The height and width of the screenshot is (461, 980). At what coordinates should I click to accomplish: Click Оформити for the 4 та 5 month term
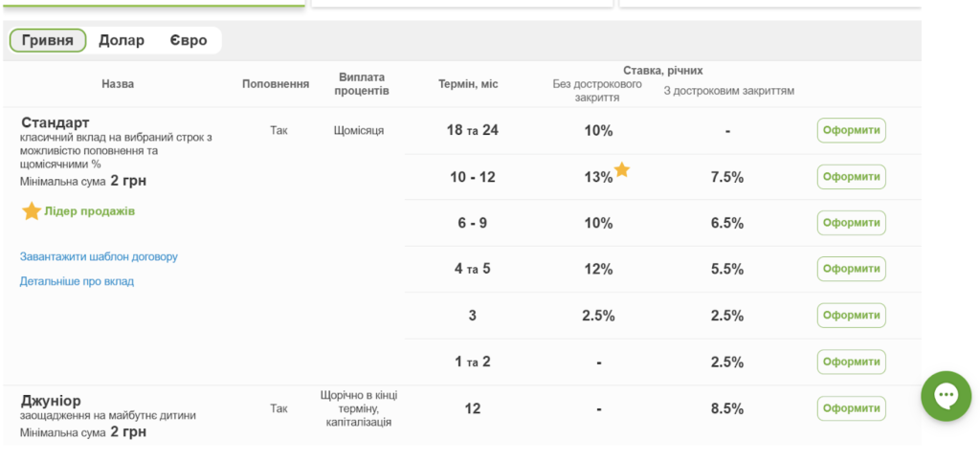851,269
